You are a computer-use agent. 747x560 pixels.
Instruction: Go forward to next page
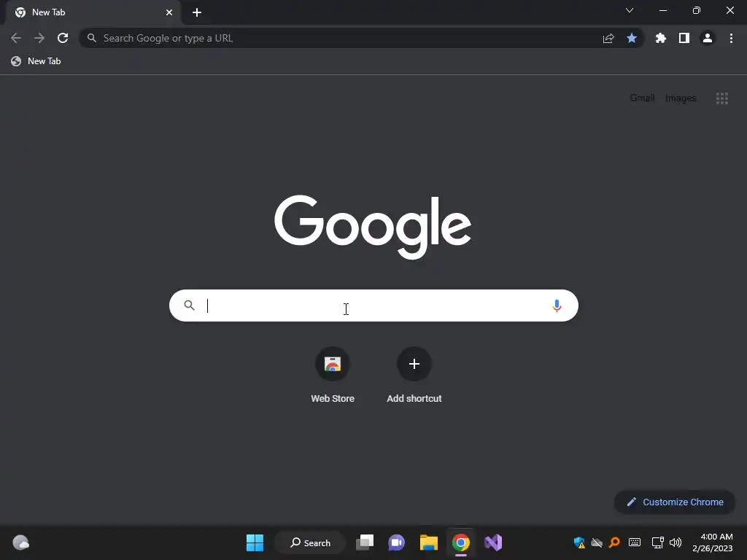tap(39, 38)
